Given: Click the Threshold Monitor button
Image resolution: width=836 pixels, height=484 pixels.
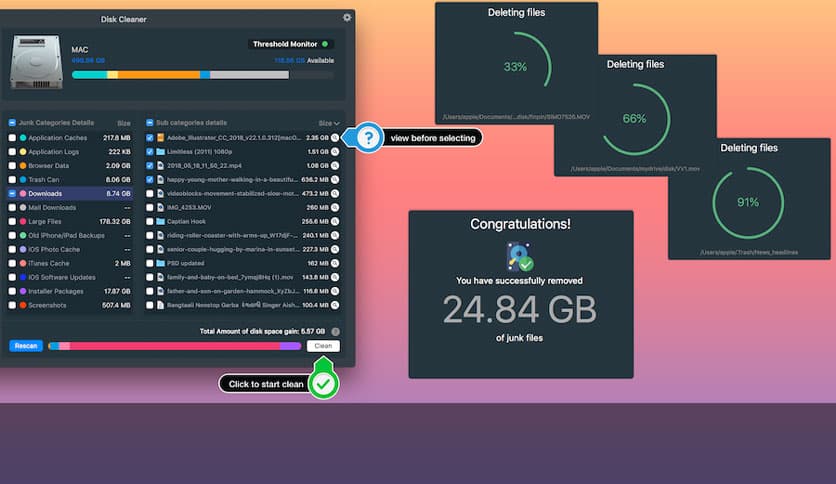Looking at the screenshot, I should pyautogui.click(x=291, y=44).
